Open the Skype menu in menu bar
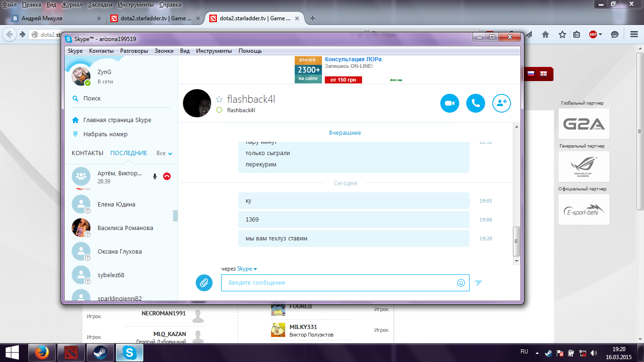 [x=75, y=51]
